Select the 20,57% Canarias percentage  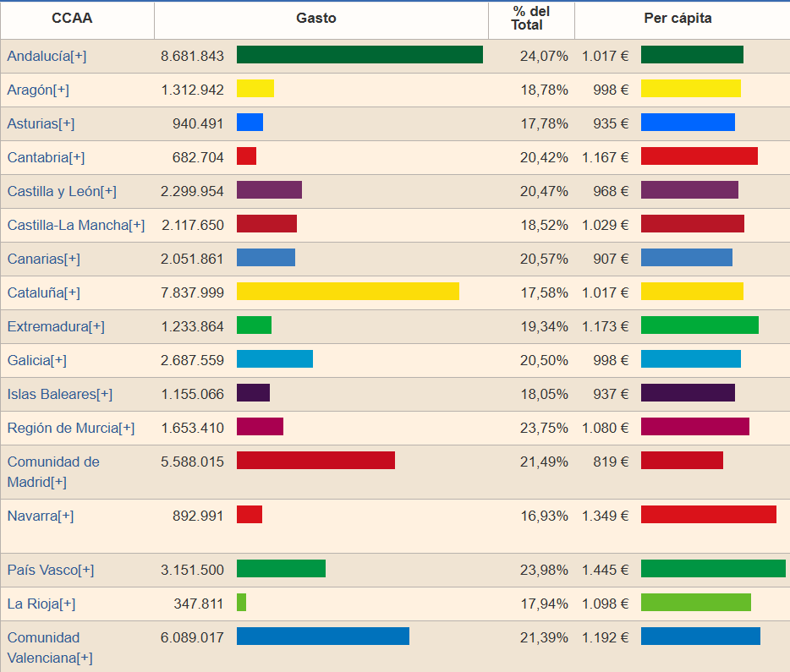[544, 260]
